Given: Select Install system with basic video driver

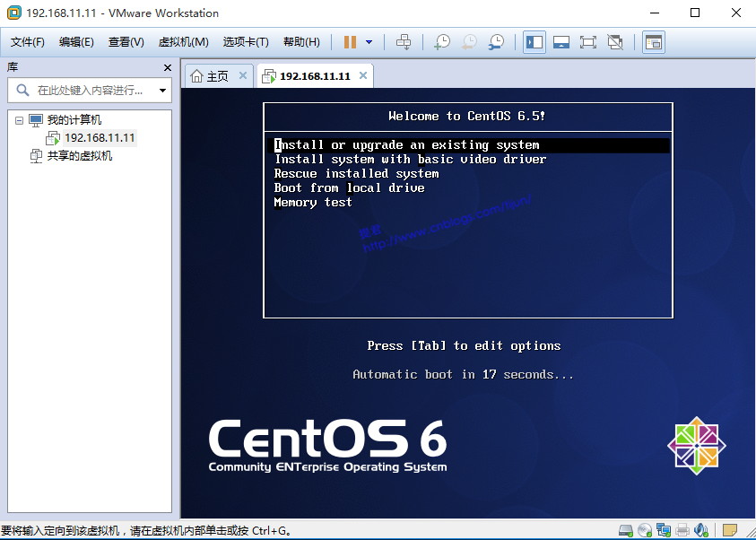Looking at the screenshot, I should pyautogui.click(x=411, y=159).
